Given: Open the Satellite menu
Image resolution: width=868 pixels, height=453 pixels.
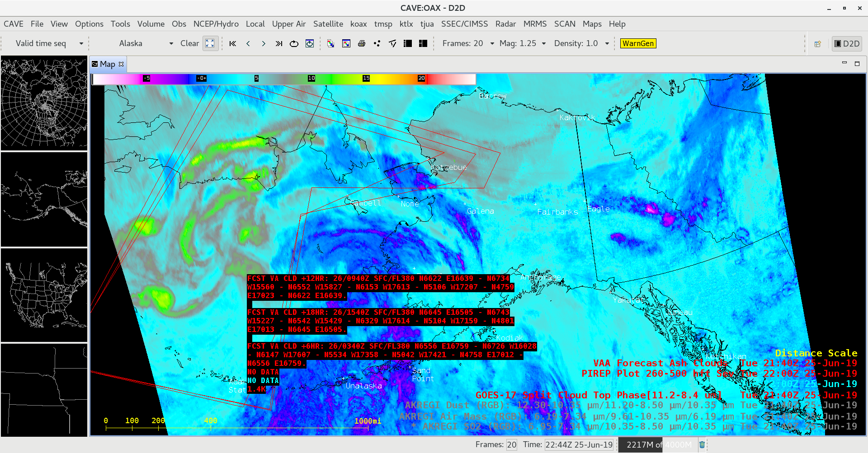Looking at the screenshot, I should 328,24.
